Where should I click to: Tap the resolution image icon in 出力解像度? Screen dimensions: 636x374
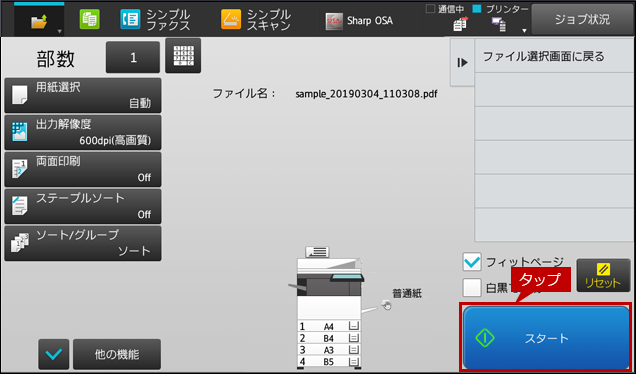pos(19,132)
